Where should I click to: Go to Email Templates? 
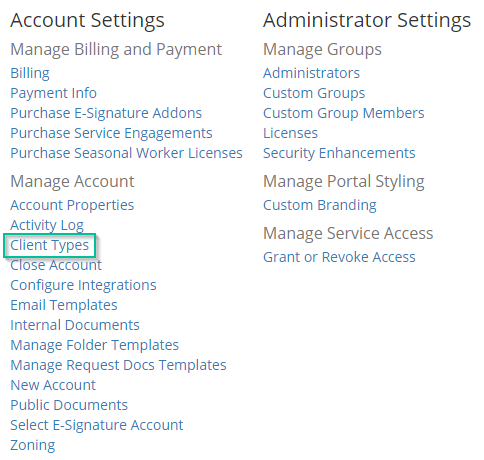[64, 305]
